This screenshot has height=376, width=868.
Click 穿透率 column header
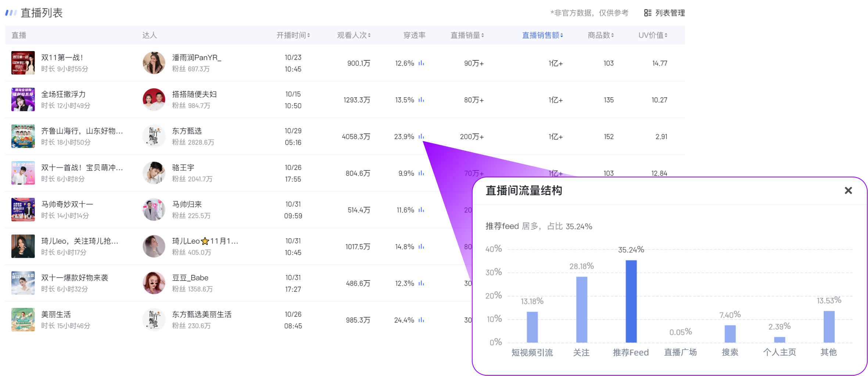point(414,35)
